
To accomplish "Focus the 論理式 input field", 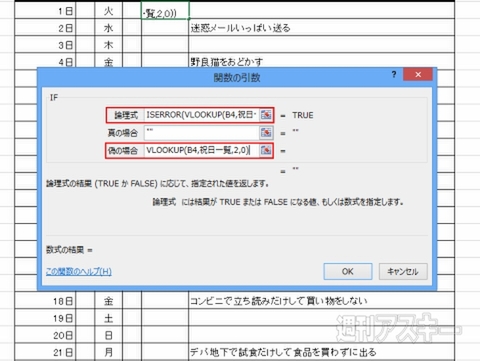I will 202,115.
